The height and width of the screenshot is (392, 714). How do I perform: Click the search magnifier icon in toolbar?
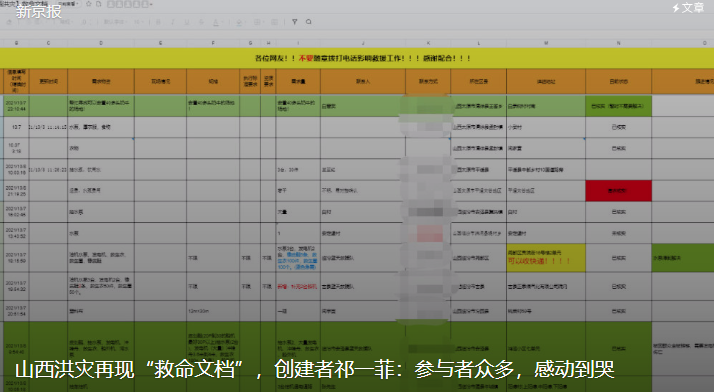pos(309,22)
